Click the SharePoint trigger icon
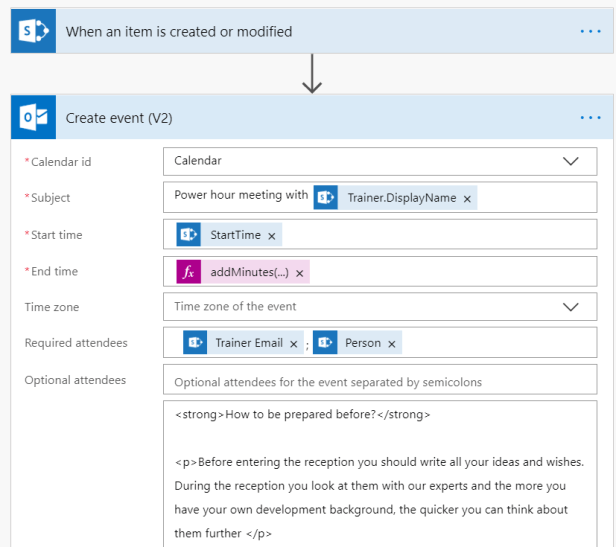The height and width of the screenshot is (547, 616). point(34,31)
